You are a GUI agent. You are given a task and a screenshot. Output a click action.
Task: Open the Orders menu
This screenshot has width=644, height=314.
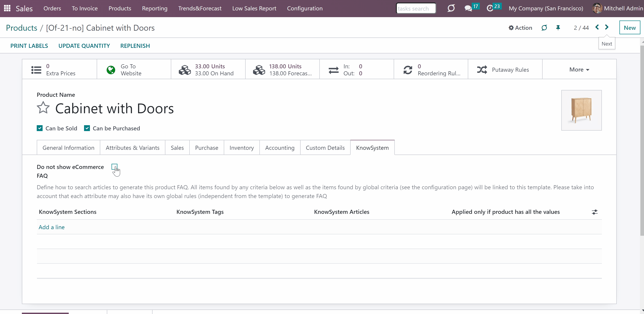click(52, 9)
